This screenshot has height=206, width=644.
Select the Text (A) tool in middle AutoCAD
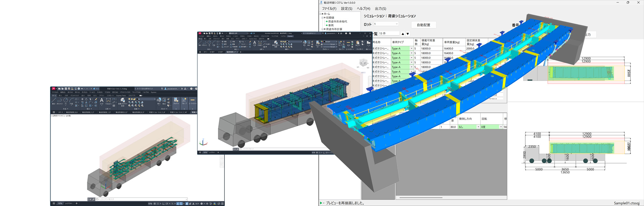point(254,43)
